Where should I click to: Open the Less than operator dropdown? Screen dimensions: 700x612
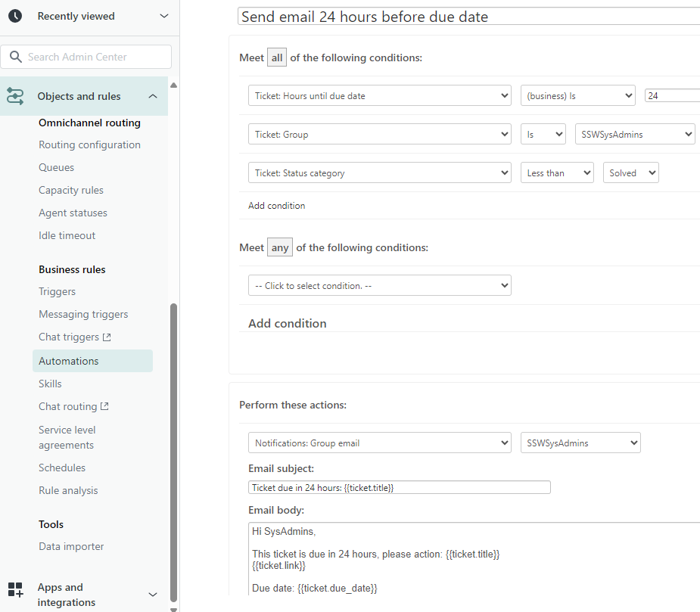(557, 173)
